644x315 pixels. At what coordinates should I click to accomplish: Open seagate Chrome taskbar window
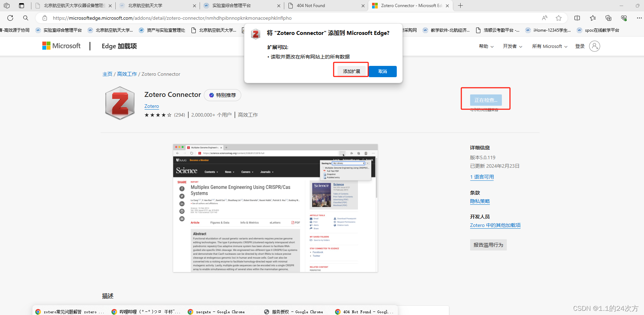[217, 312]
